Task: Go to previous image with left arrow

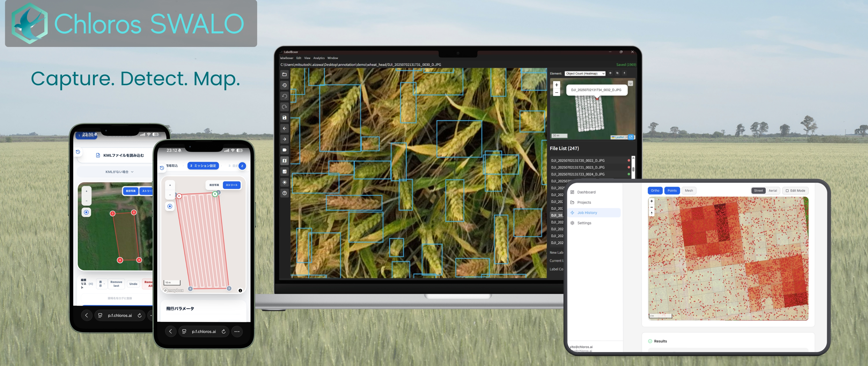Action: point(284,128)
